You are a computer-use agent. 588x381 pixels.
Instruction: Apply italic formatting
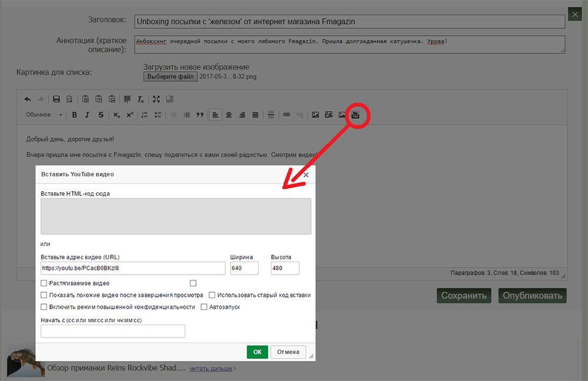coord(88,115)
